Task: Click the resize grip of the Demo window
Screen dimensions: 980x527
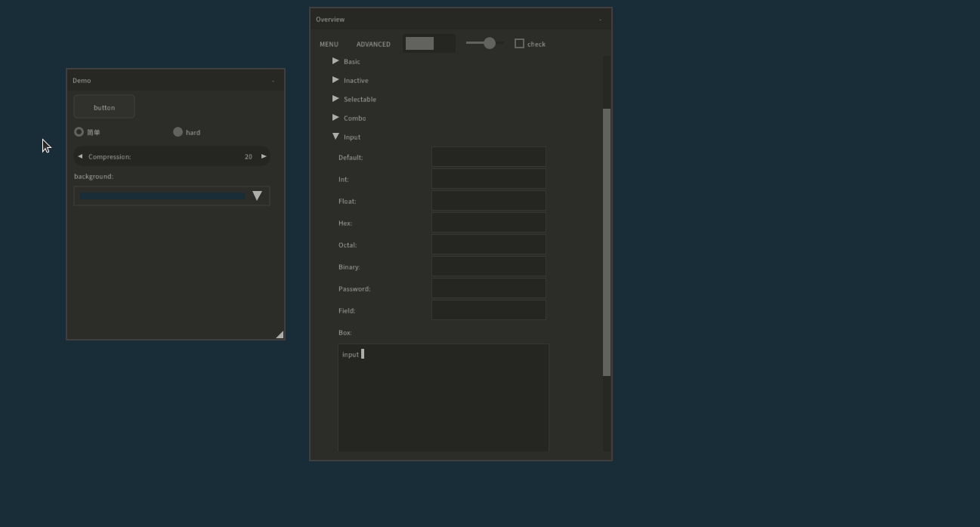Action: coord(280,334)
